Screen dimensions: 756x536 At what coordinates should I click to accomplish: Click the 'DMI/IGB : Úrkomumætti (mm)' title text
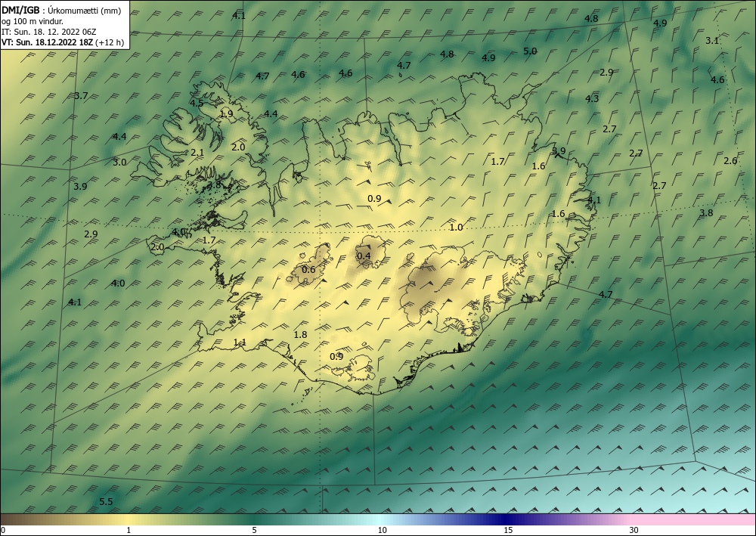(x=61, y=10)
